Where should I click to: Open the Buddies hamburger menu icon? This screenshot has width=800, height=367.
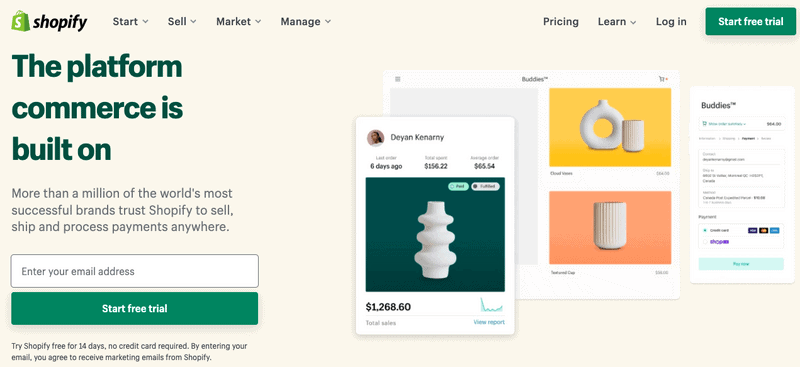[398, 79]
